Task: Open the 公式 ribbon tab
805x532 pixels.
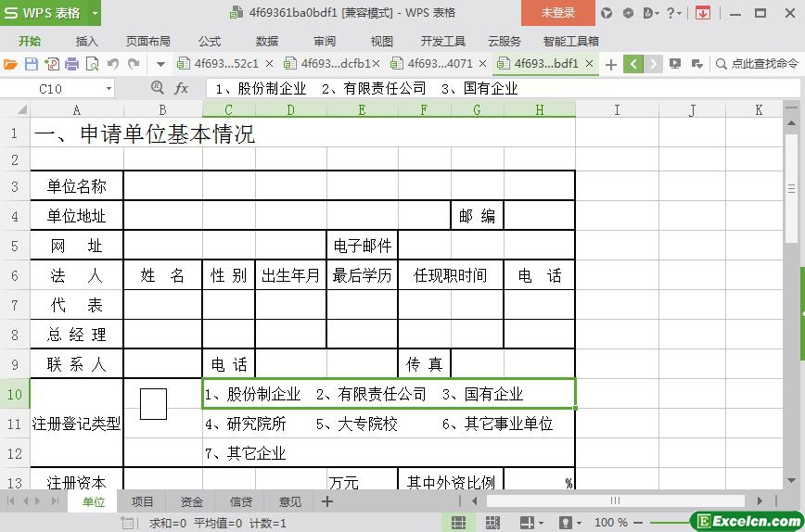Action: 210,42
